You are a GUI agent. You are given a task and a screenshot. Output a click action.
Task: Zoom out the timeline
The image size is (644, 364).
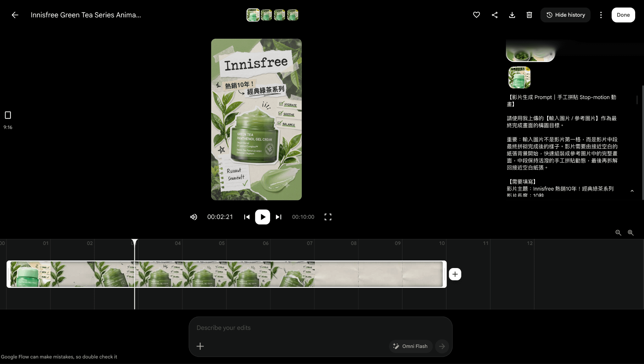[x=618, y=232]
